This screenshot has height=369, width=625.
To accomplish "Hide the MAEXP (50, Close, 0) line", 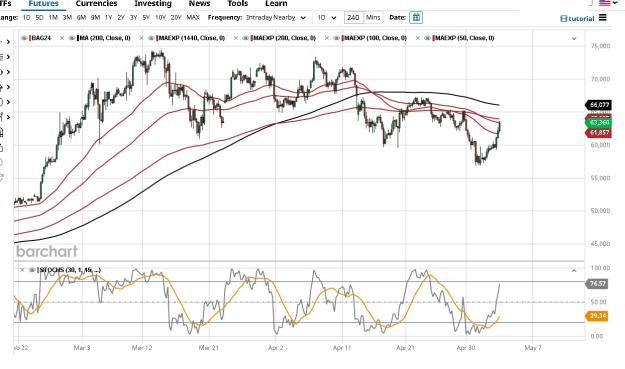I will pyautogui.click(x=428, y=38).
